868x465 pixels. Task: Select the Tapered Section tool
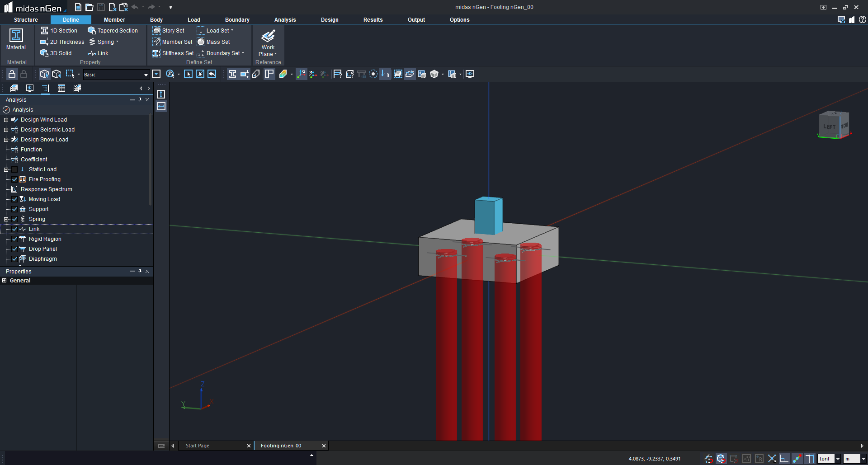point(113,31)
